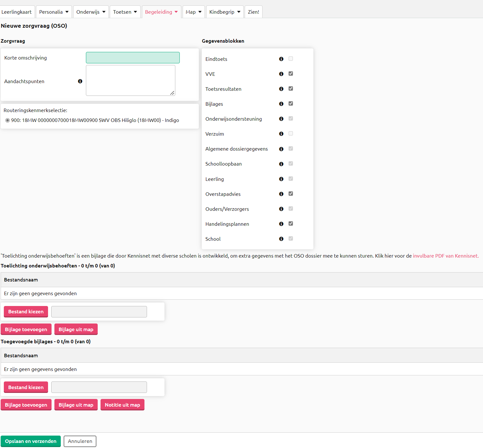
Task: Add attachment under Toegevoegde bijlages
Action: coord(26,405)
